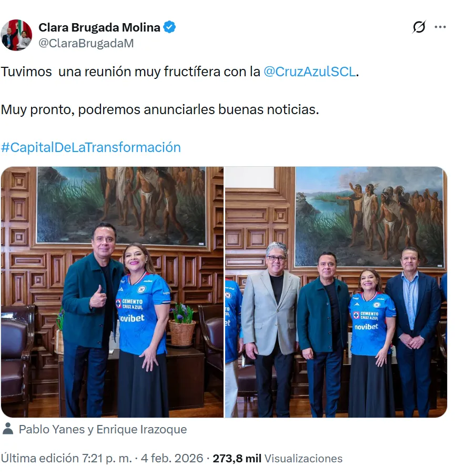
Task: Open the left photo with thumbs up
Action: tap(112, 292)
